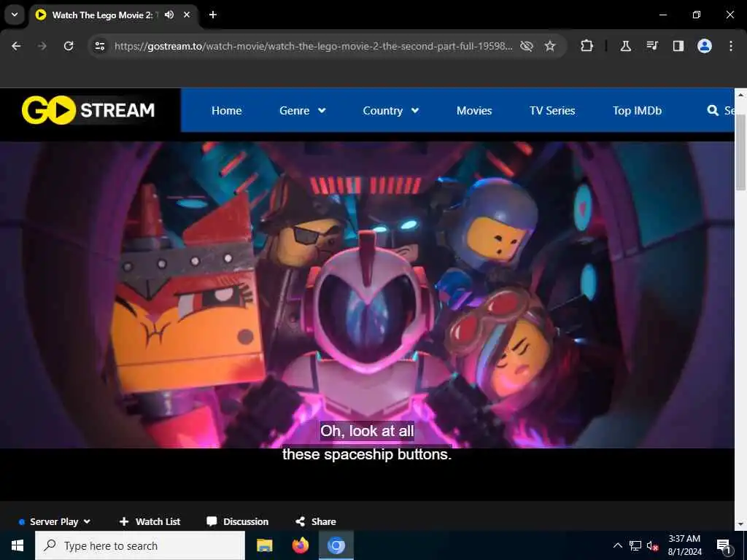
Task: Show hidden system tray icons
Action: click(x=617, y=545)
